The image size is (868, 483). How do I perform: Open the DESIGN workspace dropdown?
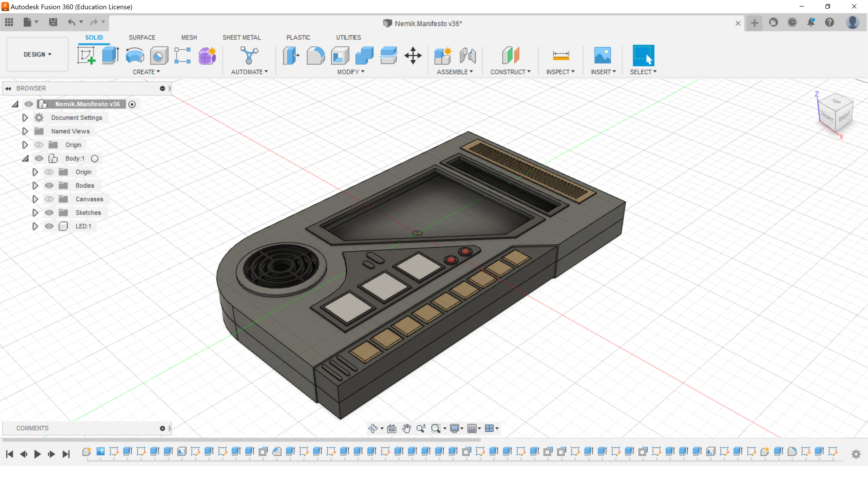37,54
